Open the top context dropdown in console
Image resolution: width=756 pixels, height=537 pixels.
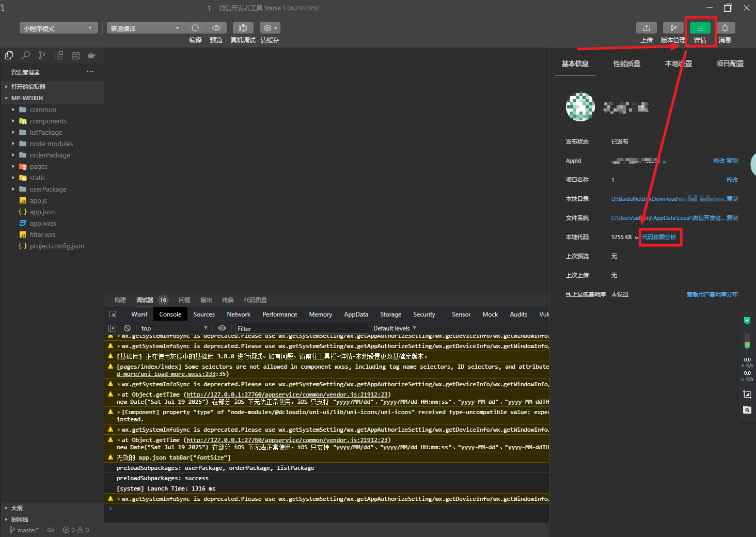coord(174,328)
